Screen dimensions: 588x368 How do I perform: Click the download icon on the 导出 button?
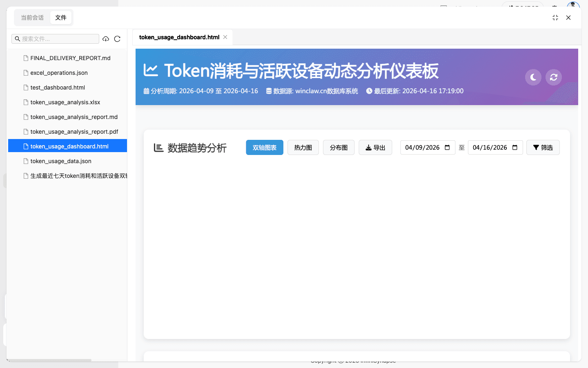click(x=369, y=147)
